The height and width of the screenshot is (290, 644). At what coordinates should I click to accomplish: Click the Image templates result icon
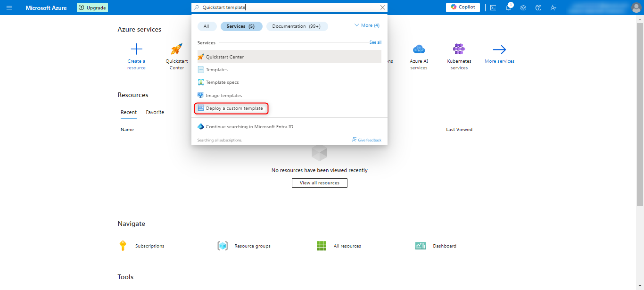tap(201, 95)
